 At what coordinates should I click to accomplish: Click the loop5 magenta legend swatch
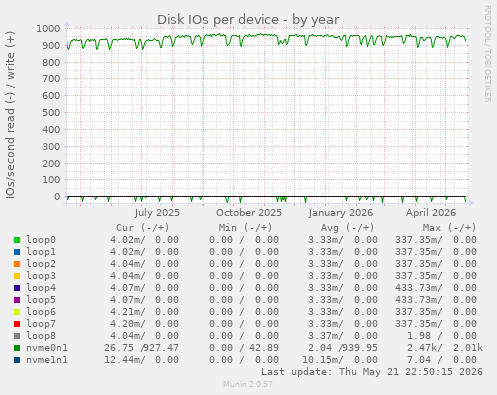point(17,300)
